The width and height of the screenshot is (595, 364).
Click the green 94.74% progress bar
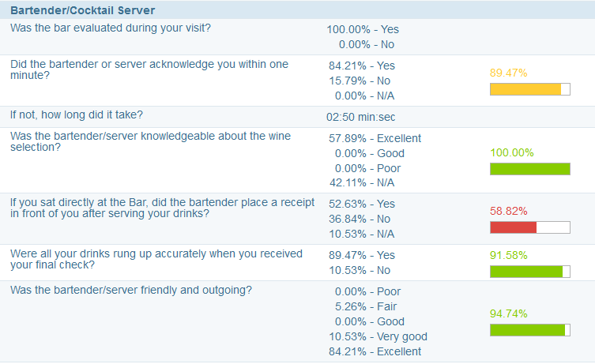[529, 329]
